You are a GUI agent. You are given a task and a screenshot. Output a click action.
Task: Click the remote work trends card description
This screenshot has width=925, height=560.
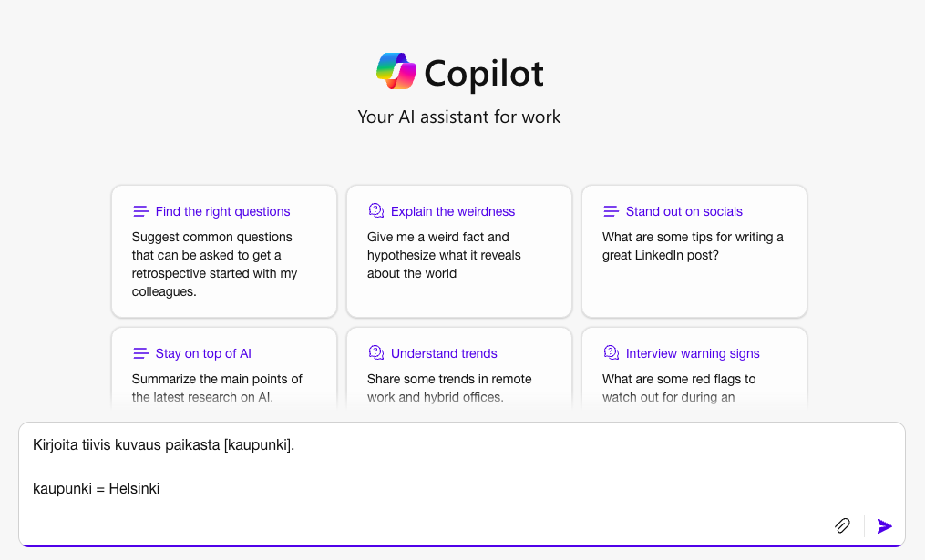449,388
